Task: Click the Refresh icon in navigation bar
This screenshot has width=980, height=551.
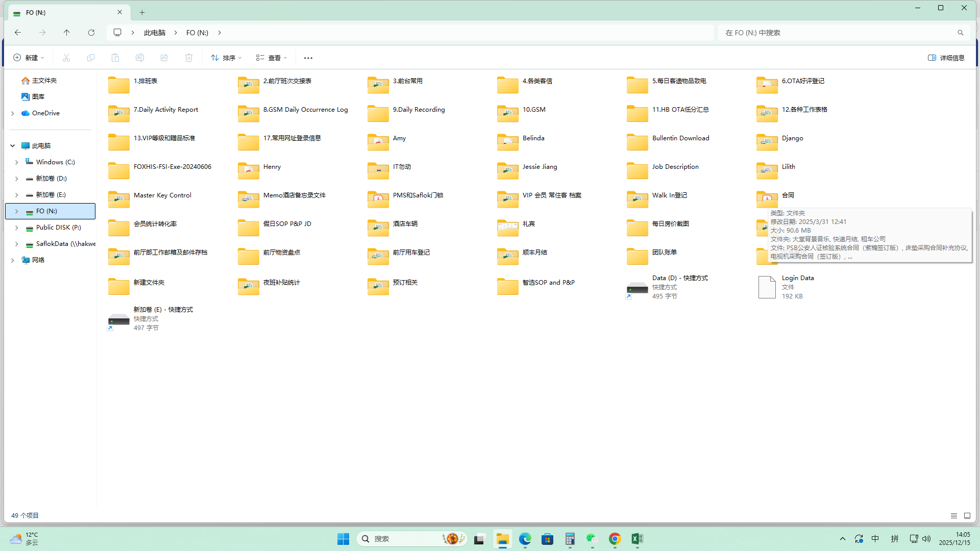Action: [x=91, y=33]
